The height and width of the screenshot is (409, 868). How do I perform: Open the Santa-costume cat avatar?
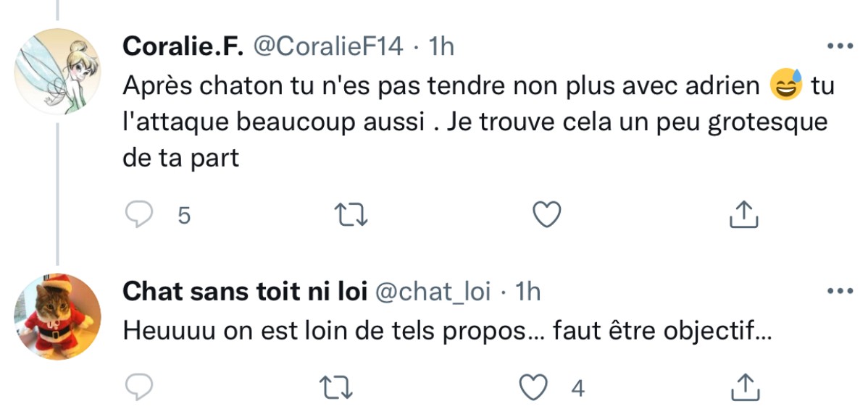(57, 317)
